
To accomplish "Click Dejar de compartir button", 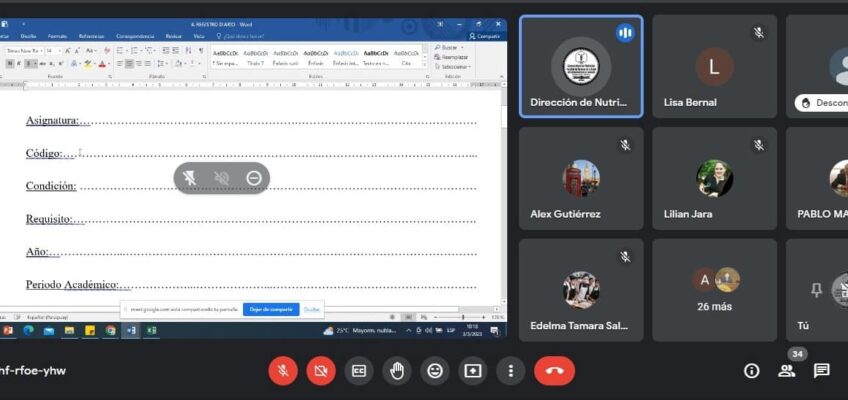I will click(x=271, y=309).
